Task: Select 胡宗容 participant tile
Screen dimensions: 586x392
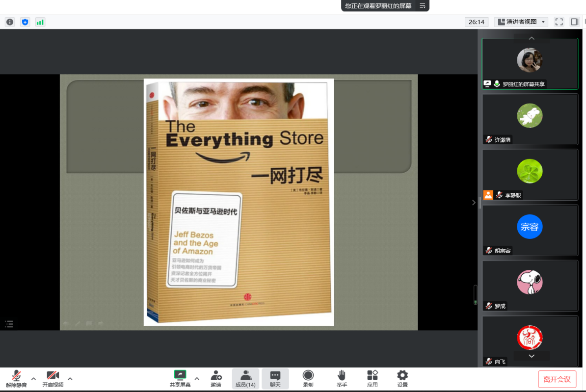Action: (530, 230)
